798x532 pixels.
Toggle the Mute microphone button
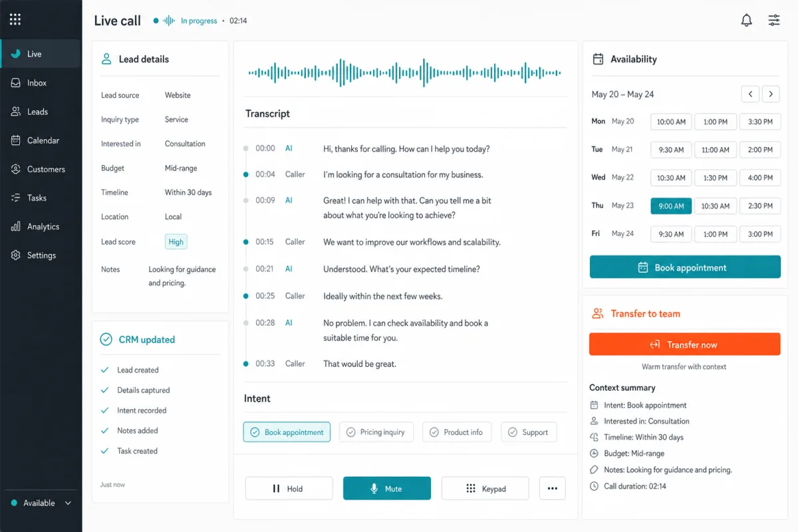point(387,488)
